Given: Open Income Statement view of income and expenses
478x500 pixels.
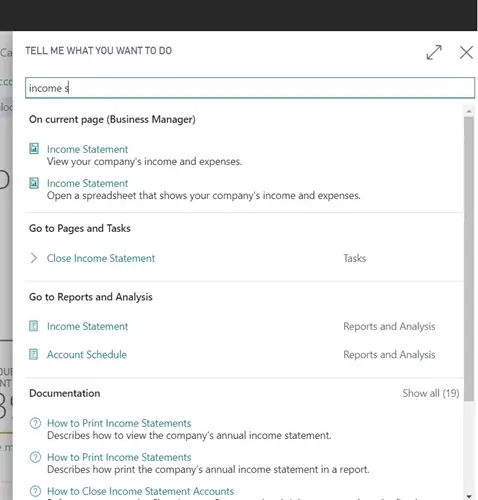Looking at the screenshot, I should pos(87,149).
